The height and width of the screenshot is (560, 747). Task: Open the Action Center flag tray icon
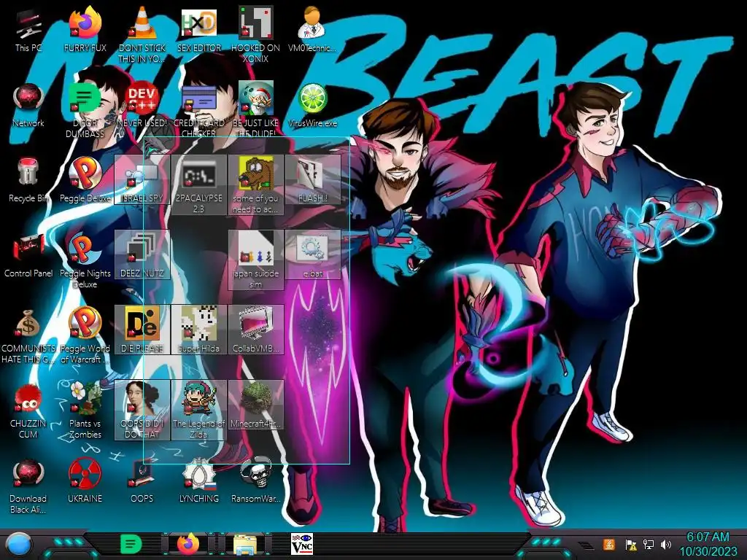[631, 544]
